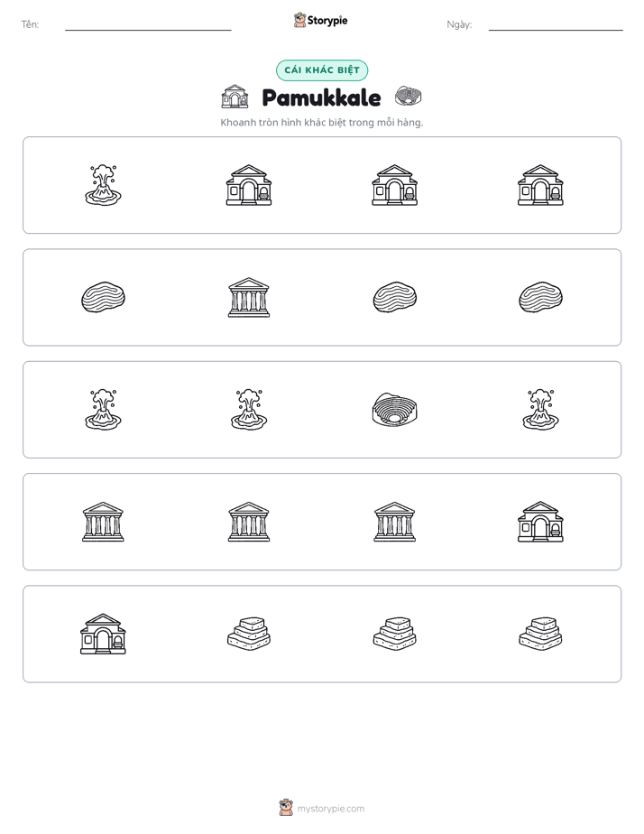The width and height of the screenshot is (644, 834).
Task: Open the mystorypie.com footer link
Action: point(330,809)
